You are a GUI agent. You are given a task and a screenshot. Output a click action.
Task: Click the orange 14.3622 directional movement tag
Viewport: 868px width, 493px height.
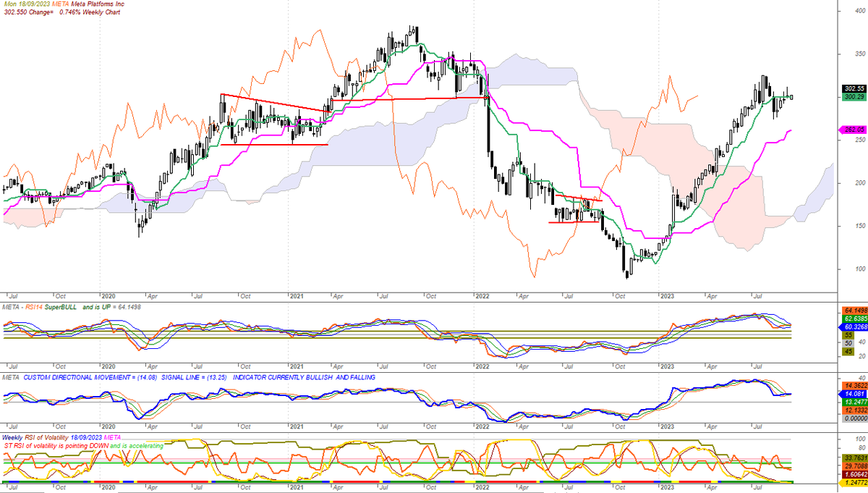pos(855,384)
